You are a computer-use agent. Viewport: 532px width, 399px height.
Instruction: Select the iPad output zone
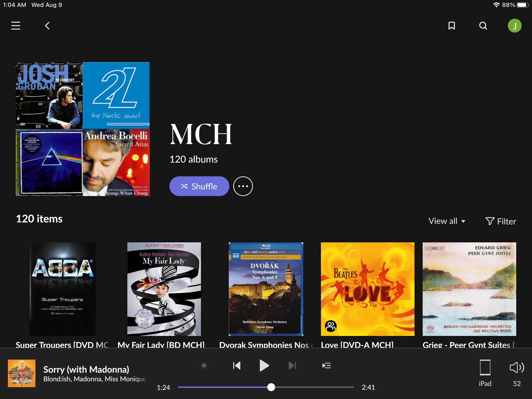[485, 373]
